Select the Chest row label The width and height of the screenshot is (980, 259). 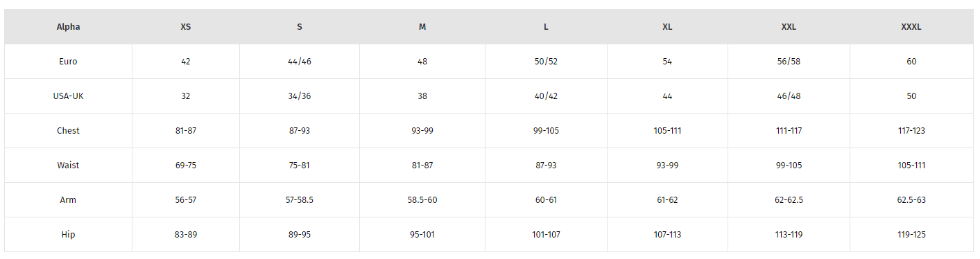[x=68, y=131]
